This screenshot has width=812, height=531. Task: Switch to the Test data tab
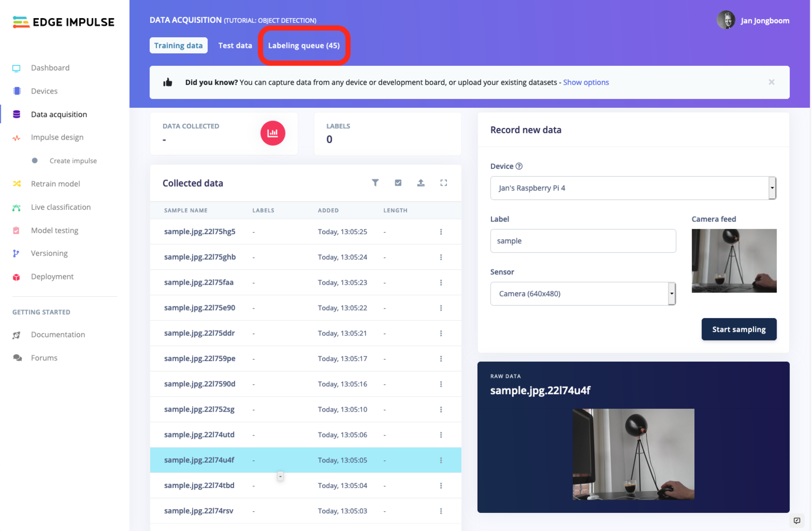tap(235, 46)
